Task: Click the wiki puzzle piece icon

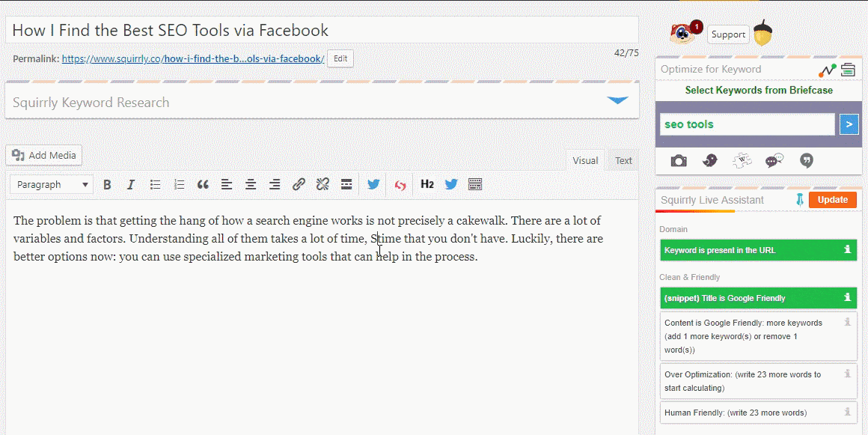Action: 742,161
